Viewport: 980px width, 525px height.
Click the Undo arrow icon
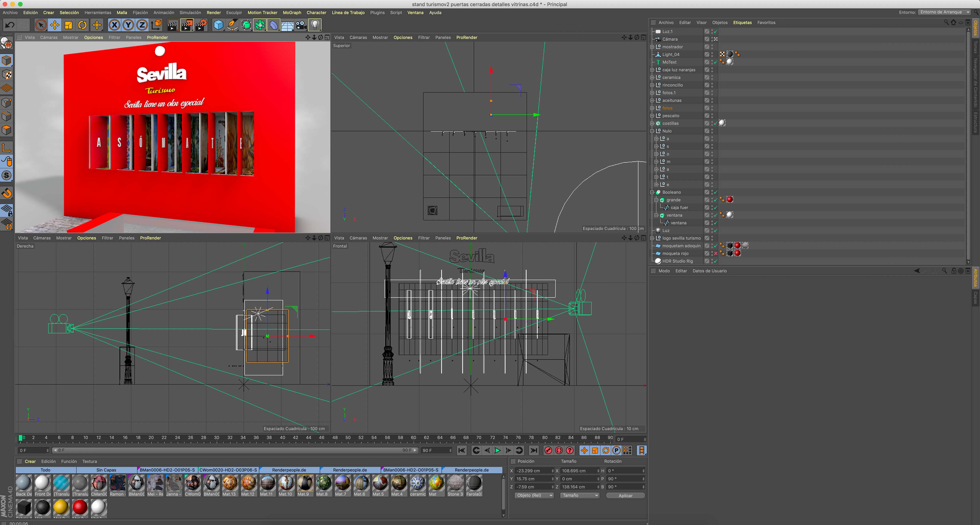10,25
